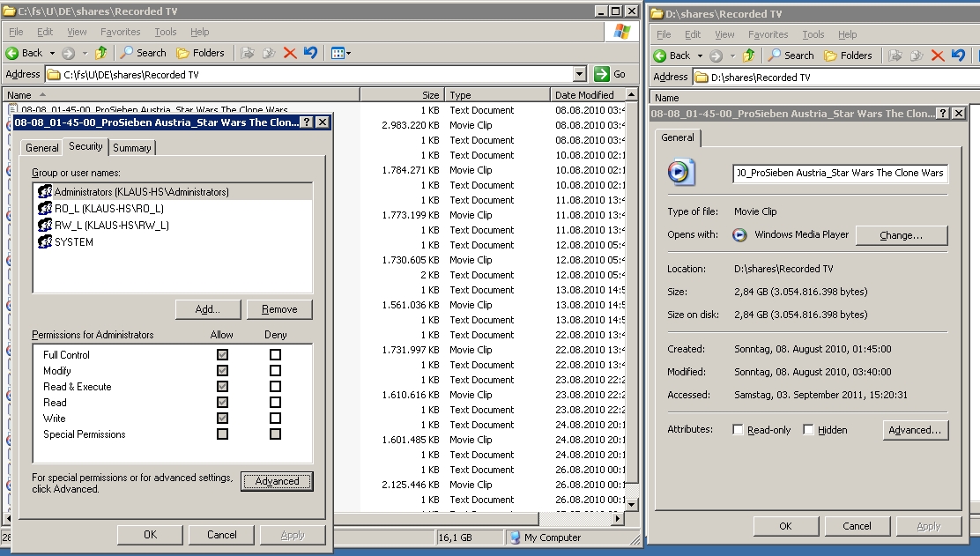Toggle Folders in D:\shares window toolbar
This screenshot has width=980, height=556.
[848, 56]
